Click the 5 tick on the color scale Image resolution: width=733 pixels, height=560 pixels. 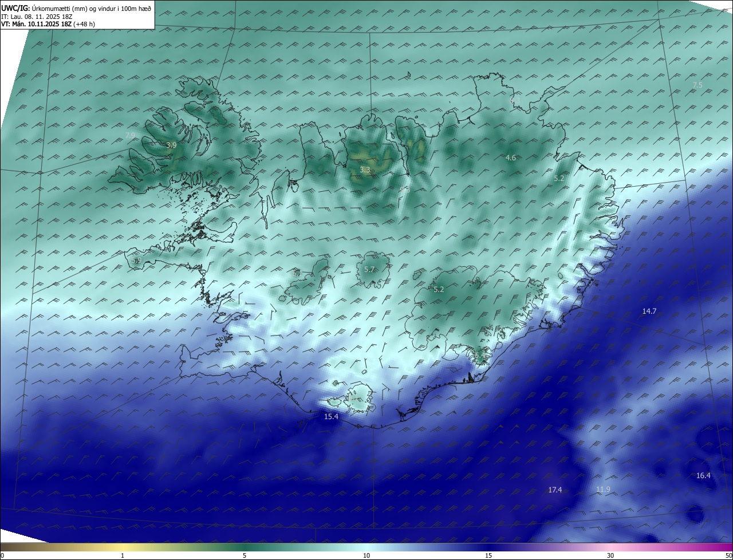pos(245,555)
